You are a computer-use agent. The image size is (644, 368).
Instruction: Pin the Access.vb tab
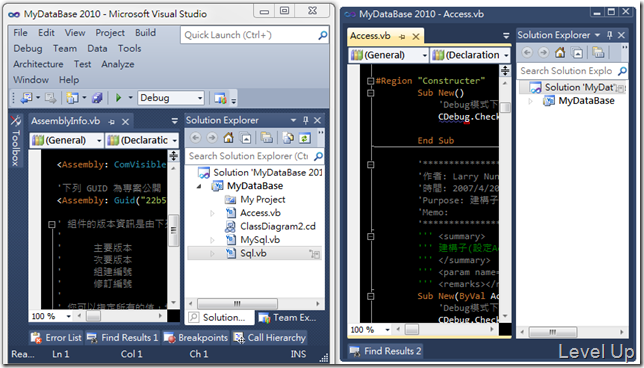402,37
